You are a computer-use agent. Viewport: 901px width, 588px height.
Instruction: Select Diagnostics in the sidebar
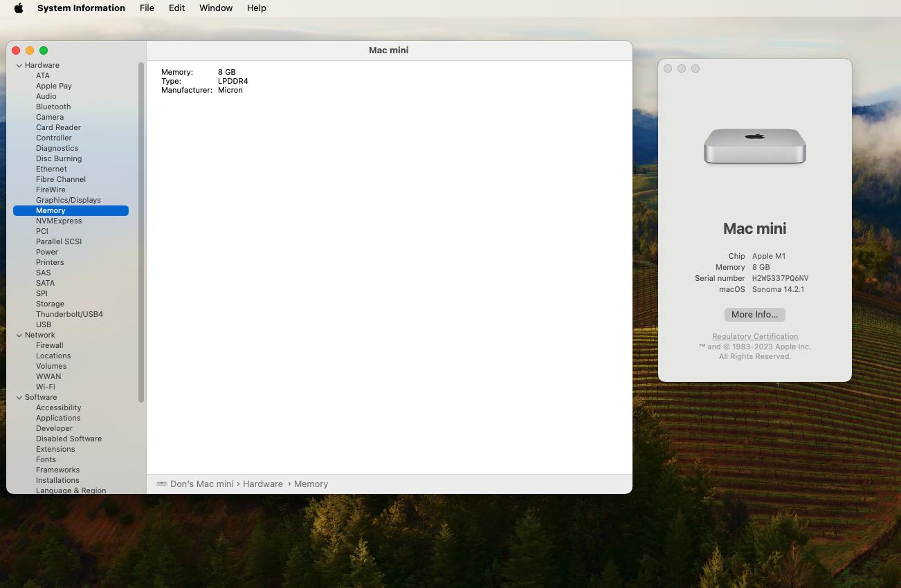(x=57, y=148)
